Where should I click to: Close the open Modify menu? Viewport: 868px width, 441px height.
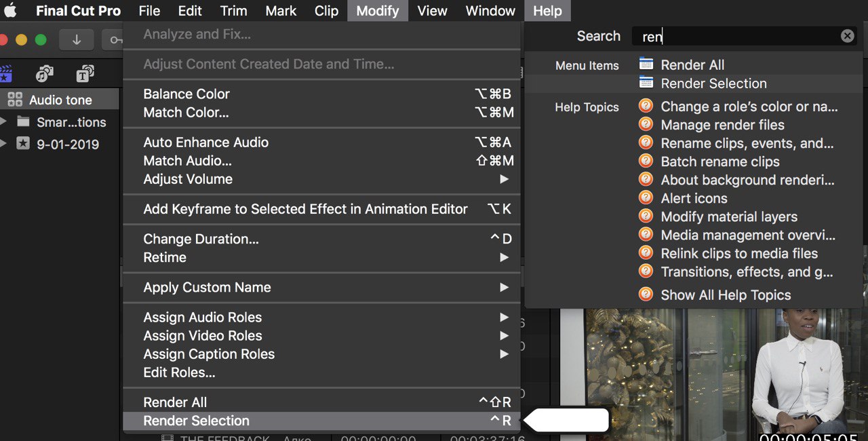point(378,11)
